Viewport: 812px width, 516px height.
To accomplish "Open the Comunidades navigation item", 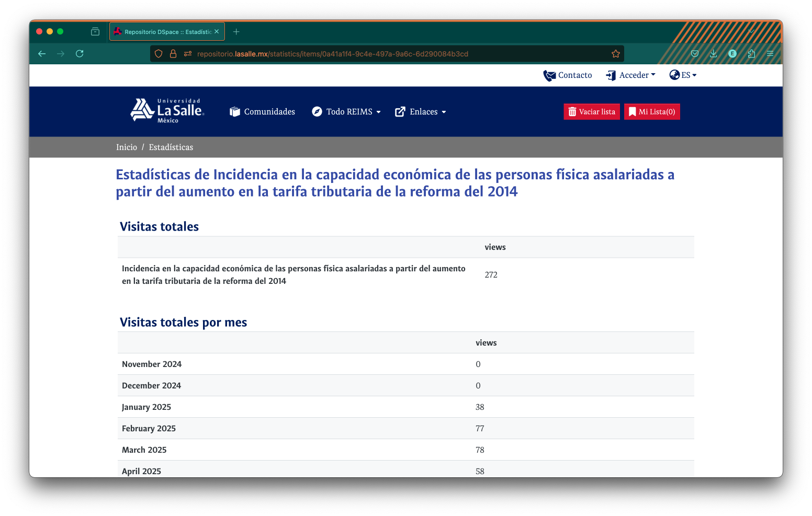I will (x=263, y=112).
